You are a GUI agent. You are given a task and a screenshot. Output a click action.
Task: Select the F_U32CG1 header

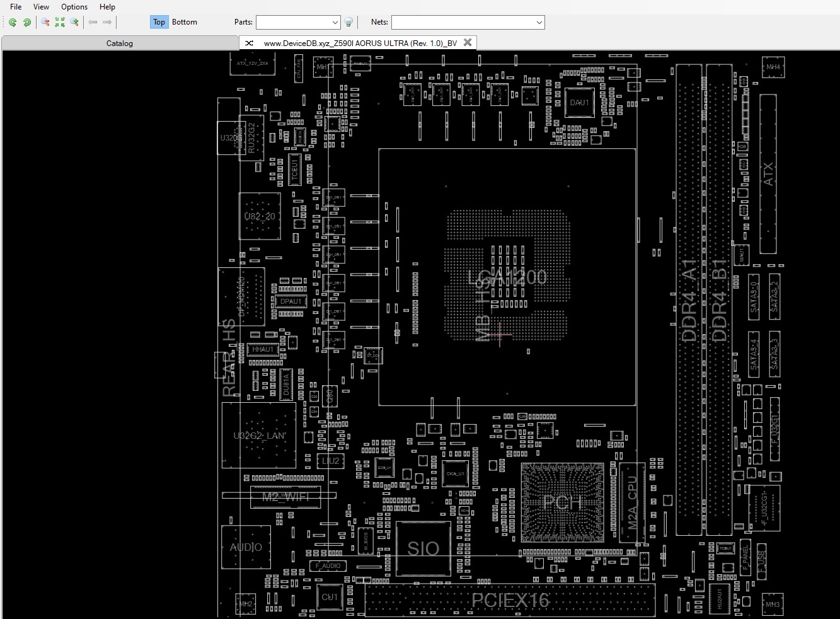click(764, 507)
